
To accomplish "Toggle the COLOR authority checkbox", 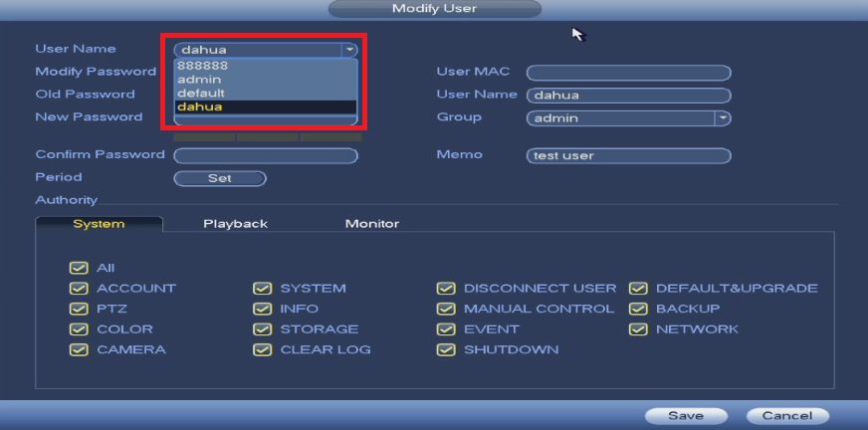I will tap(80, 329).
